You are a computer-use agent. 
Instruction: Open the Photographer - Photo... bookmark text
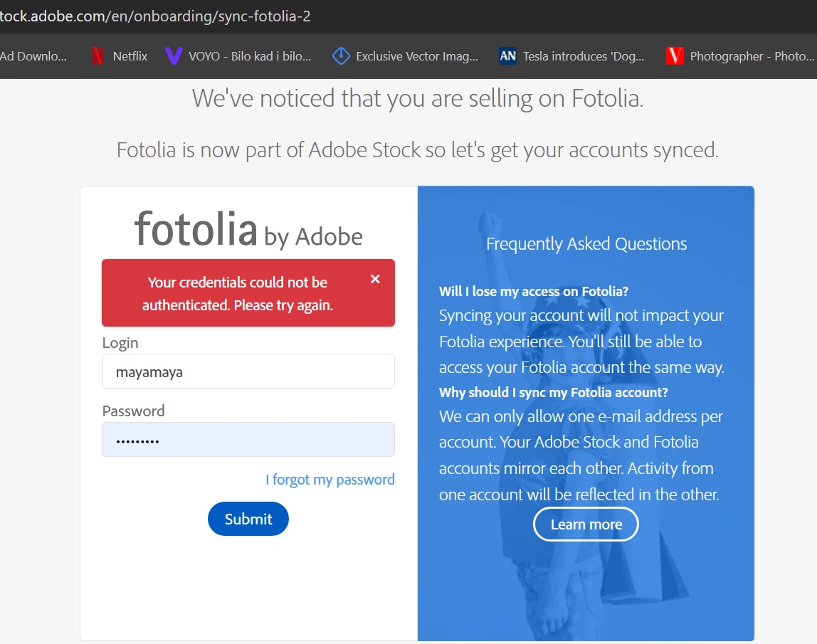click(752, 56)
